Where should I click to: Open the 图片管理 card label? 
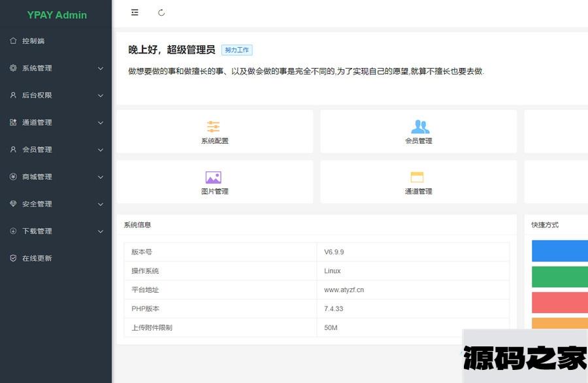click(x=215, y=191)
